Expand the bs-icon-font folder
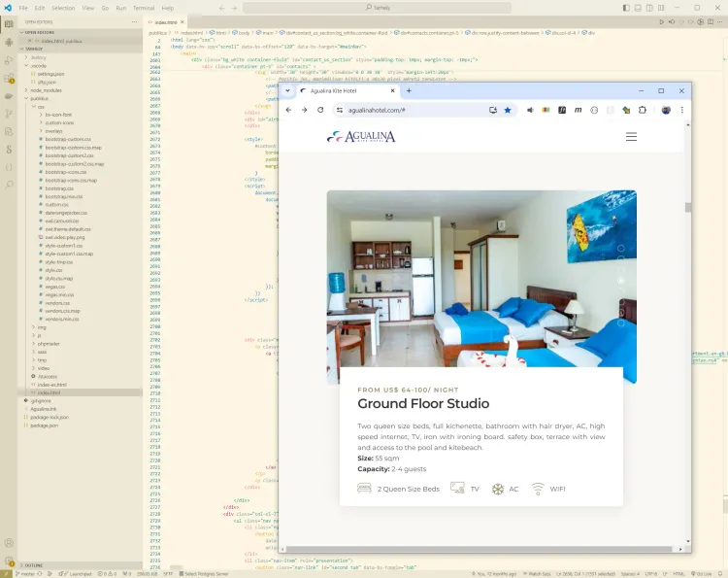 click(58, 115)
